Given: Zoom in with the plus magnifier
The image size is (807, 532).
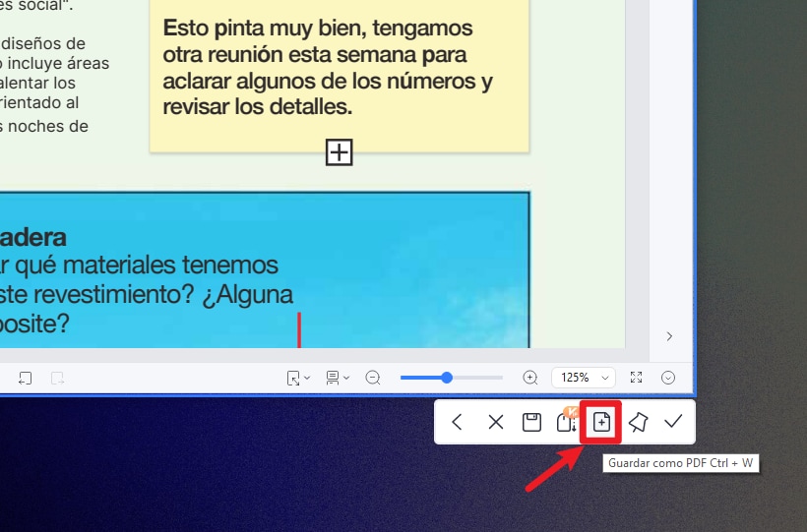Looking at the screenshot, I should click(530, 378).
